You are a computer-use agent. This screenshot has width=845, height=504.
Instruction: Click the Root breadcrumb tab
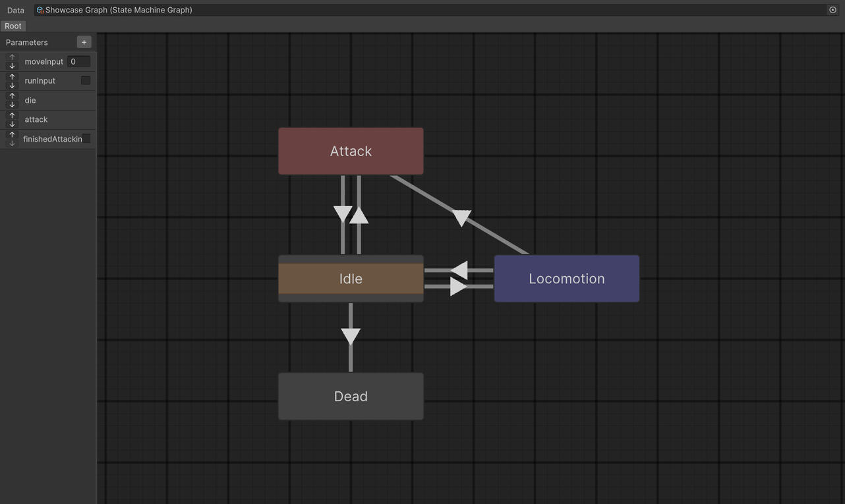[x=13, y=26]
